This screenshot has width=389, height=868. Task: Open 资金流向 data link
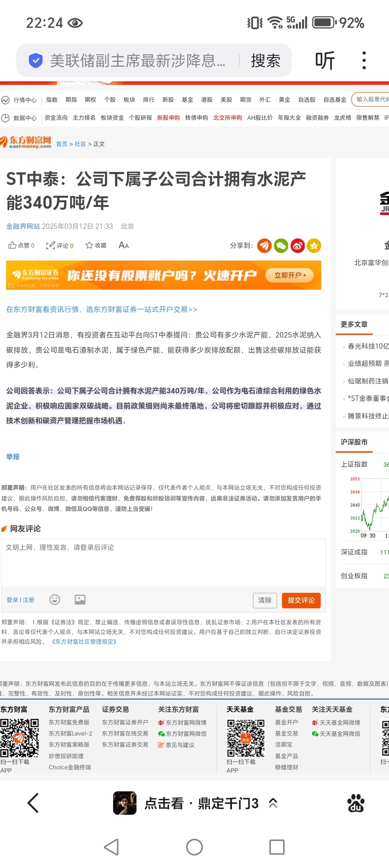[56, 118]
